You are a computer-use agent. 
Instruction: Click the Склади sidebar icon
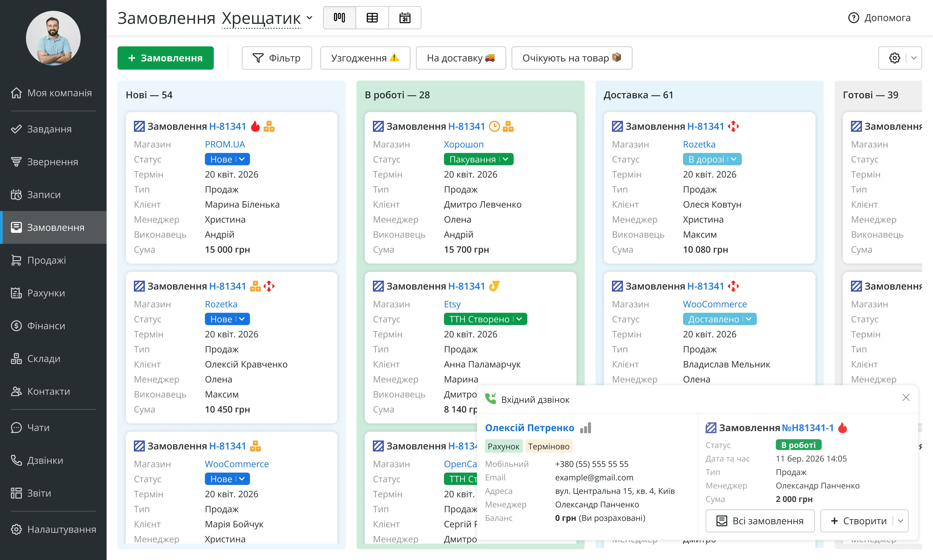tap(16, 358)
